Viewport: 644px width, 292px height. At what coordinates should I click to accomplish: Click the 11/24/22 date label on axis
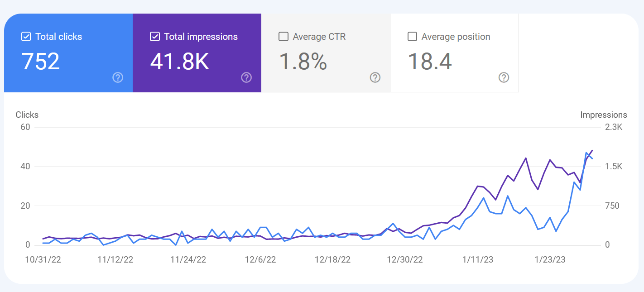tap(188, 260)
